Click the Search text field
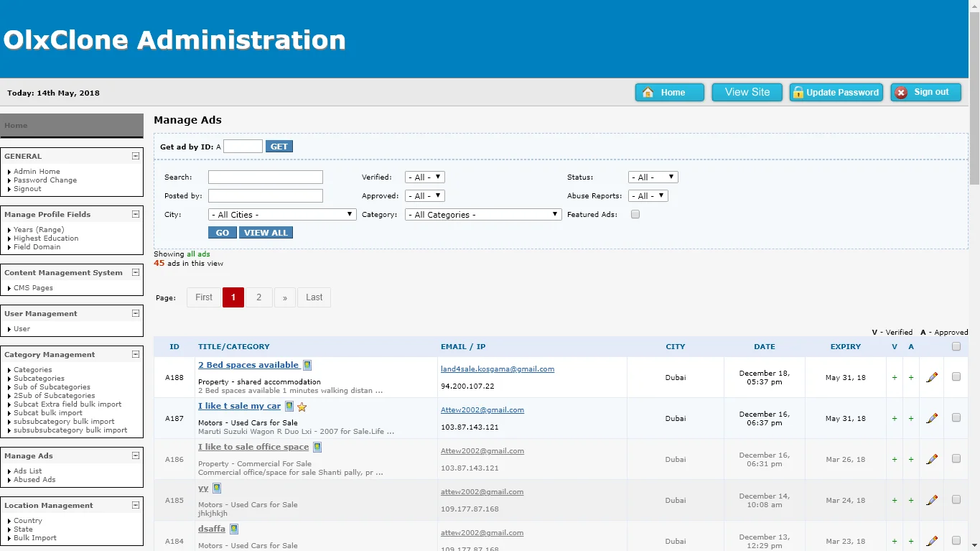The image size is (980, 551). [x=266, y=177]
